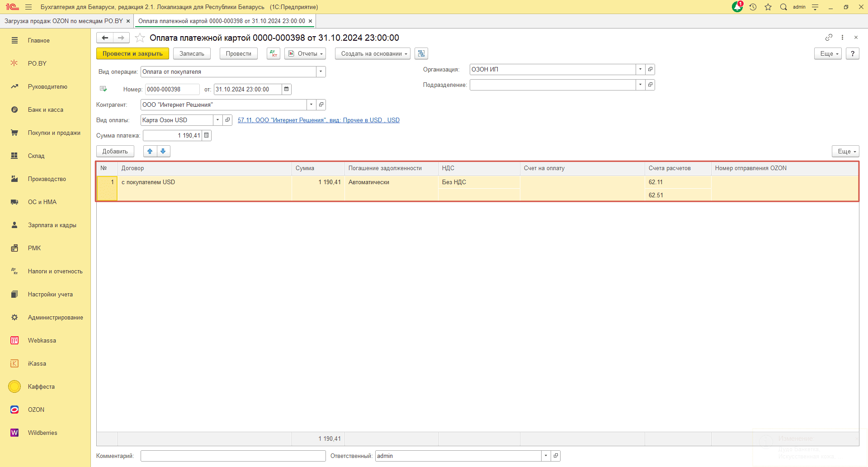Viewport: 868px width, 467px height.
Task: Select account 62.51 cell
Action: 678,195
